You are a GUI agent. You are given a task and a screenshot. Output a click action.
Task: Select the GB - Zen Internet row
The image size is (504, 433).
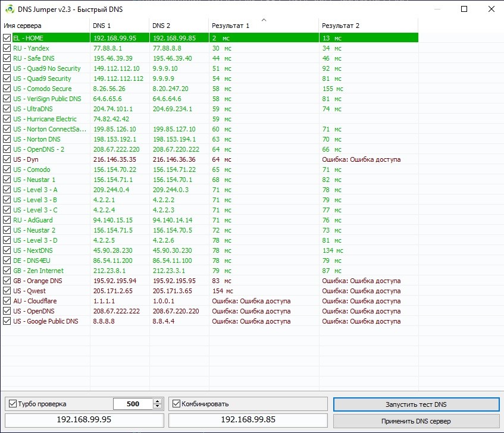coord(209,271)
